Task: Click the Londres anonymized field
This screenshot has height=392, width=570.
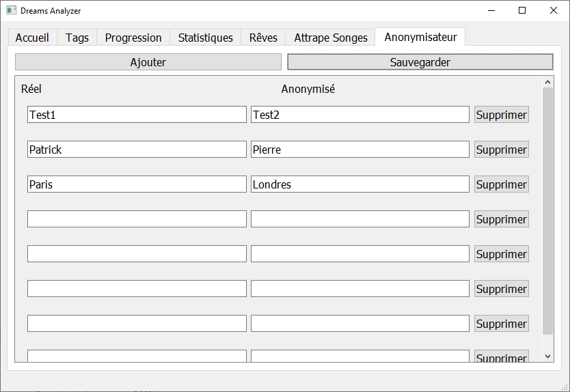Action: pos(359,184)
